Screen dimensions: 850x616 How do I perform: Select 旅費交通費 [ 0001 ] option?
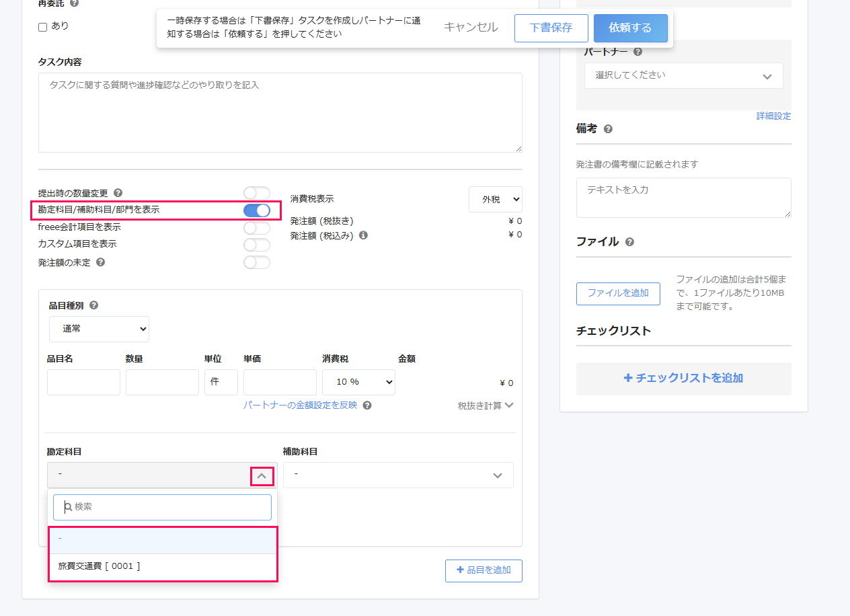[x=163, y=567]
